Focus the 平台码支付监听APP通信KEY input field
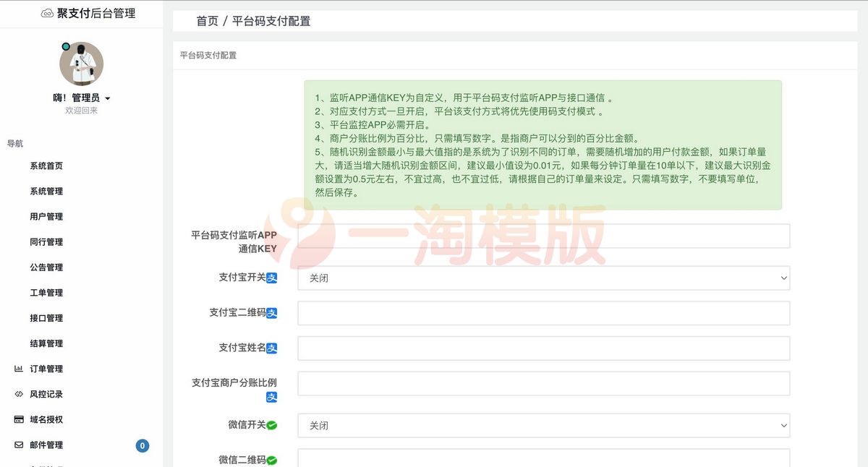This screenshot has height=467, width=868. (x=544, y=236)
